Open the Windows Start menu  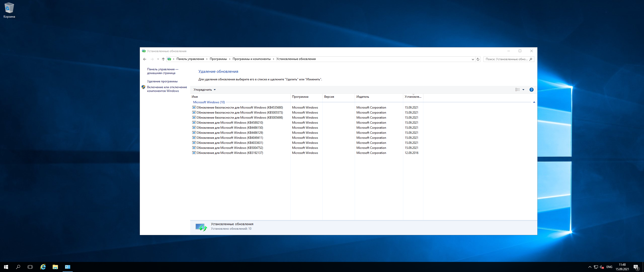coord(6,267)
